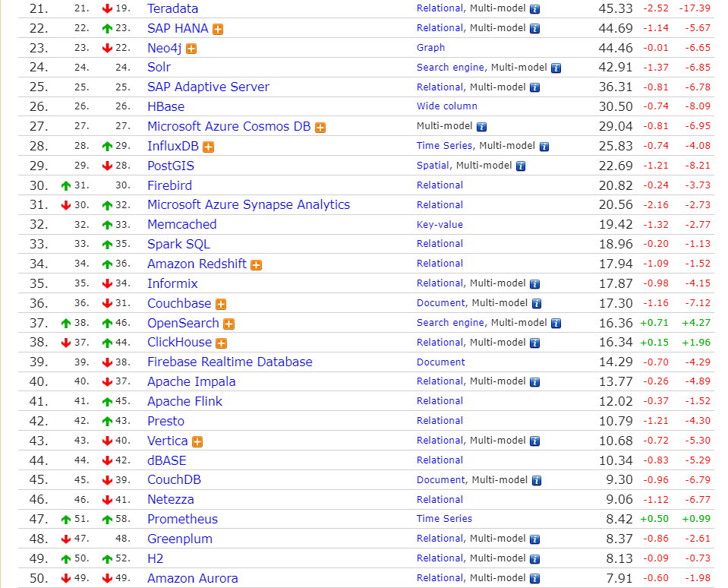This screenshot has height=588, width=728.
Task: Select the +4.27 change value for OpenSearch
Action: click(x=696, y=322)
